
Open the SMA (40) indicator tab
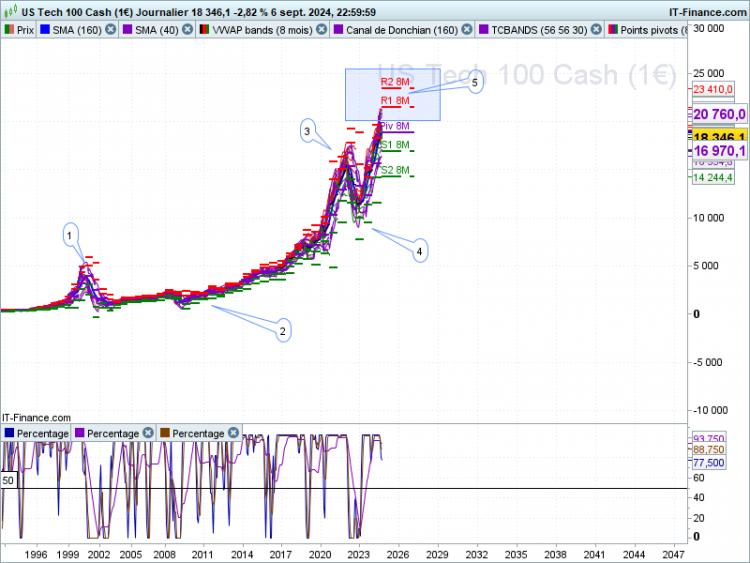point(156,30)
